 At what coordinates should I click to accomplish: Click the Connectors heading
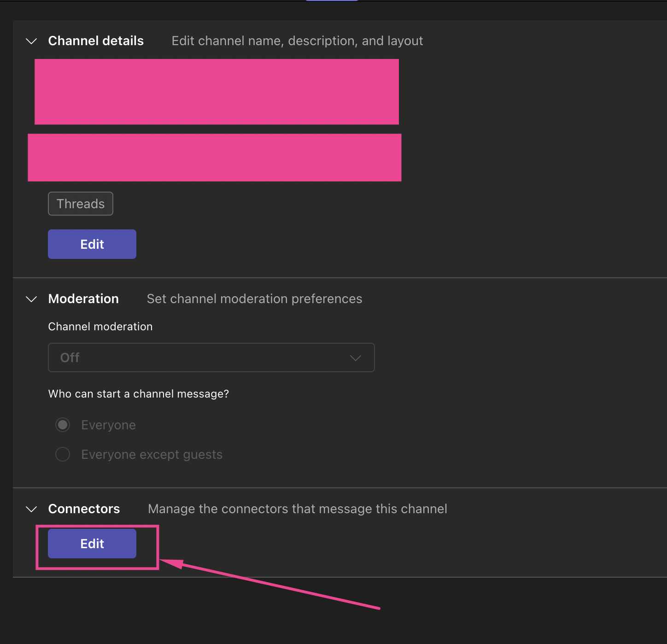[x=84, y=509]
